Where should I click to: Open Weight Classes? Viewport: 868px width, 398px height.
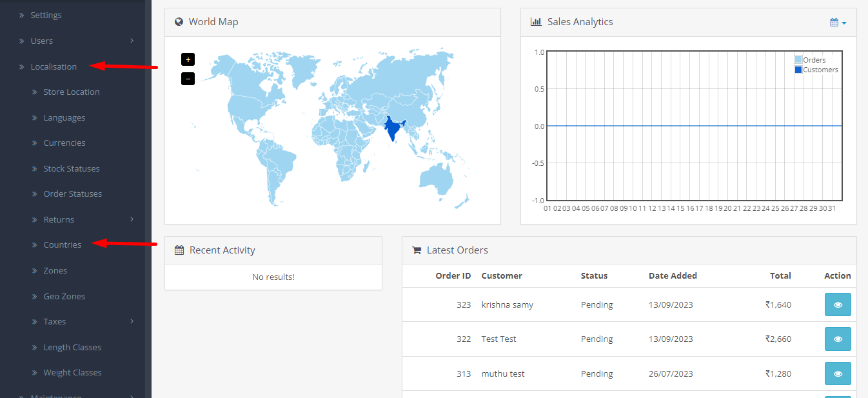pyautogui.click(x=72, y=372)
